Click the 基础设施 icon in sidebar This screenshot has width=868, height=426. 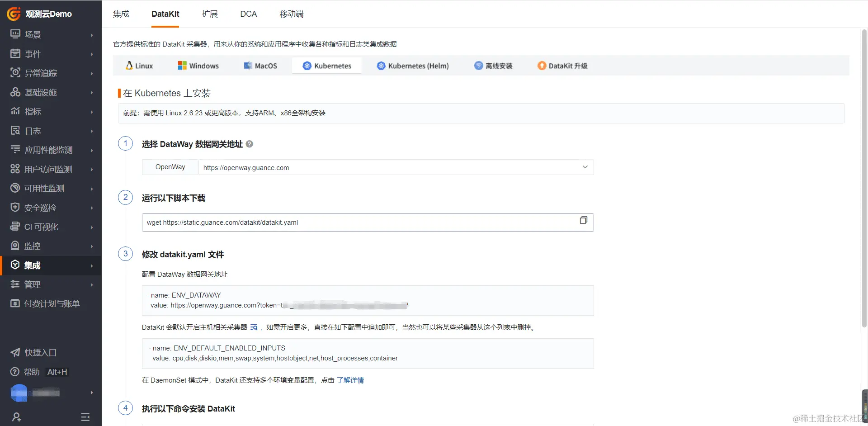[x=15, y=92]
